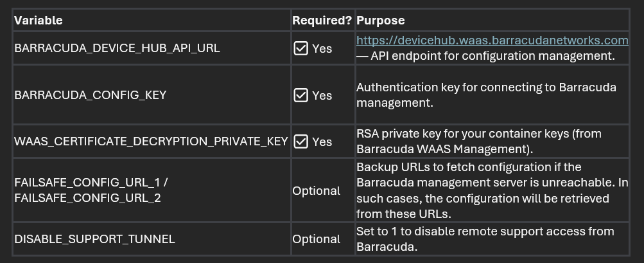
Task: Click the Variable column header
Action: pyautogui.click(x=39, y=21)
